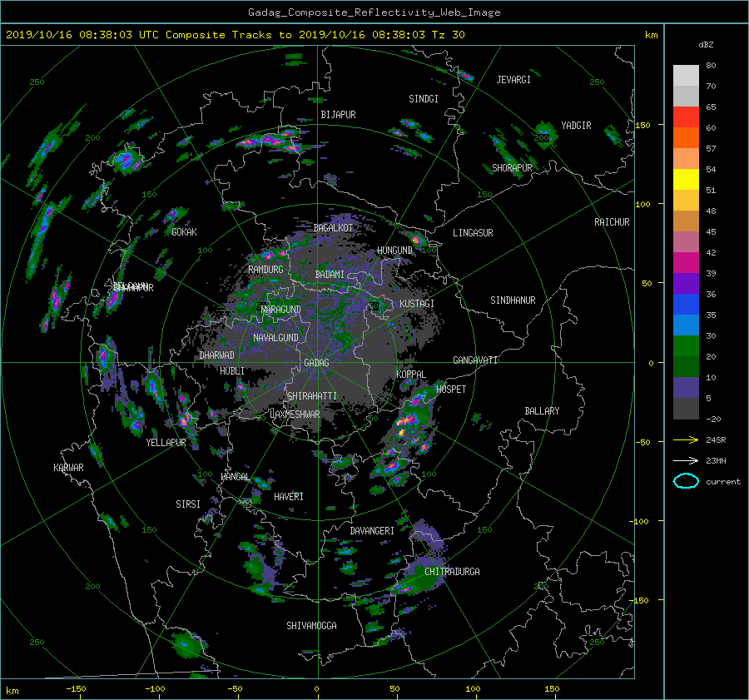Click the DAVANGERI label
Viewport: 749px width, 700px height.
[372, 531]
